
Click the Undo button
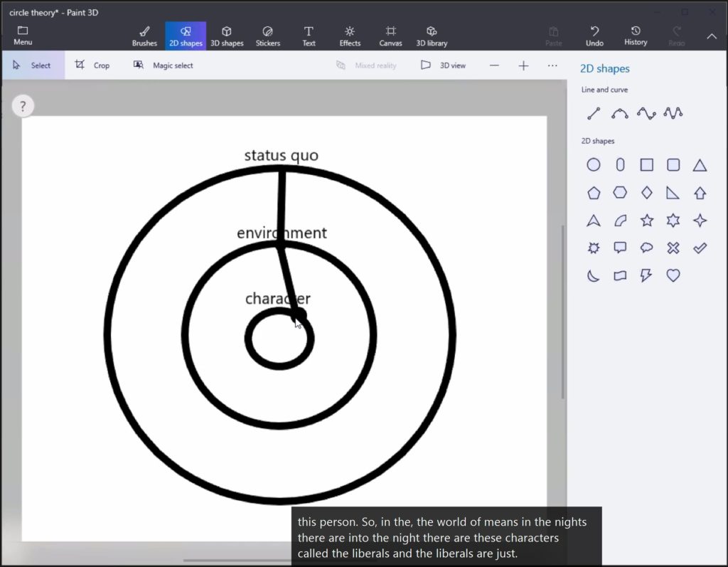click(x=594, y=36)
